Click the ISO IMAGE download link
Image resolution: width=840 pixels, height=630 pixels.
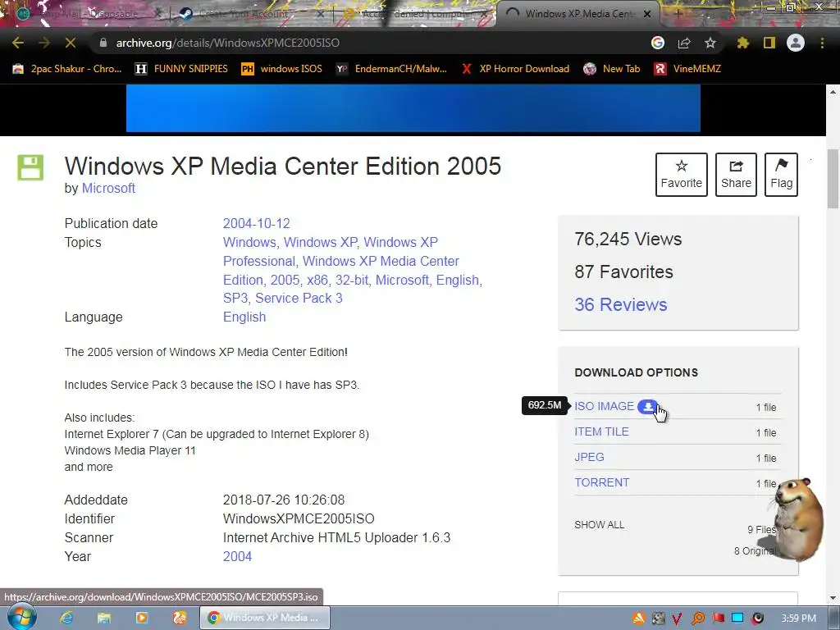point(605,407)
